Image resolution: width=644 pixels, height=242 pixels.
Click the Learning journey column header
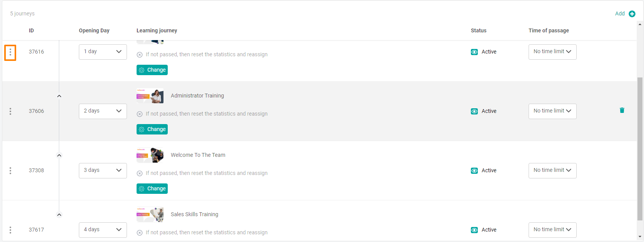[x=157, y=30]
